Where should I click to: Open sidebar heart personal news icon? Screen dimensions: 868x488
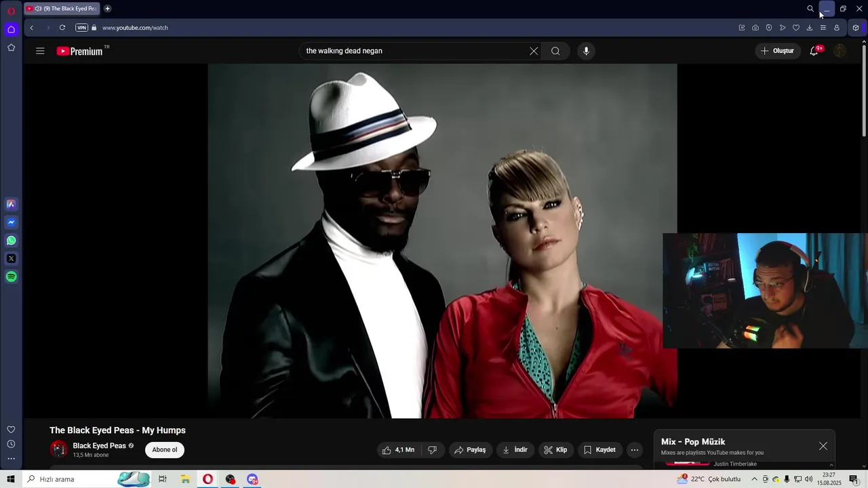click(x=12, y=430)
